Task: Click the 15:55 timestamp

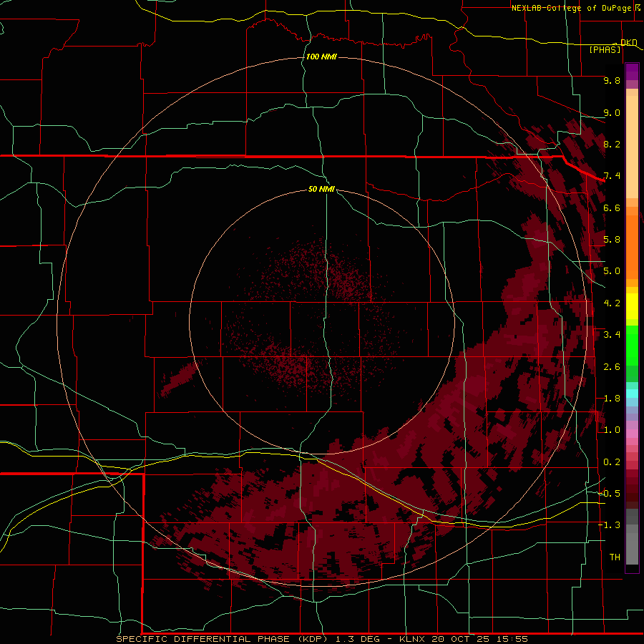Action: pos(512,639)
